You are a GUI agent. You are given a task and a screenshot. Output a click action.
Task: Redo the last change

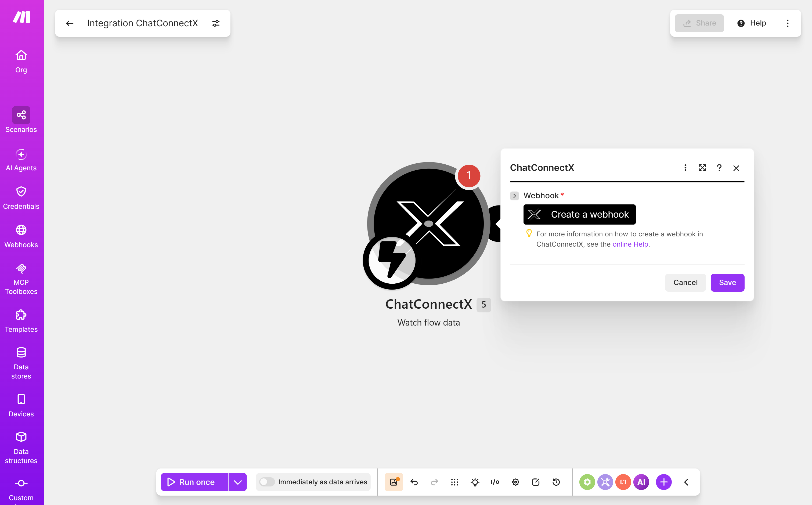pos(434,482)
